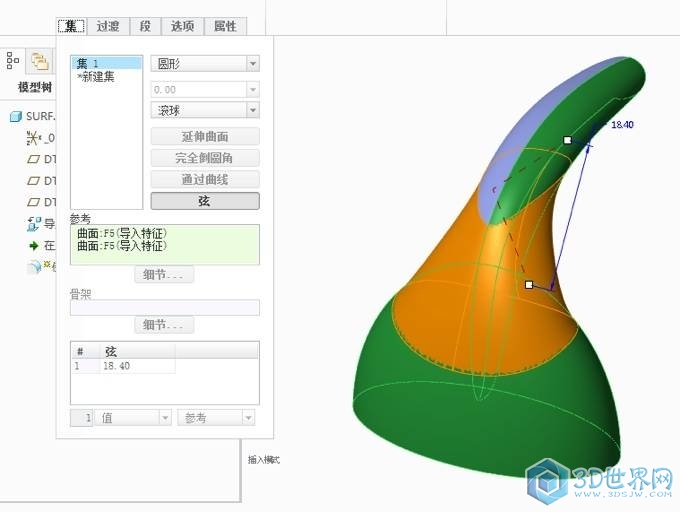Select the first DTM datum plane icon
This screenshot has height=512, width=680.
(33, 159)
